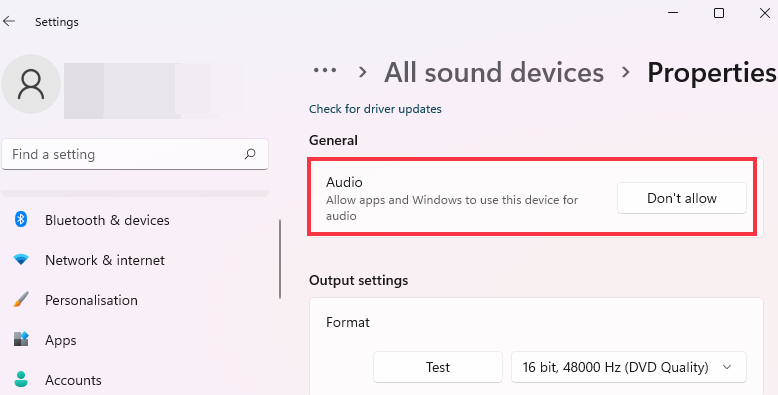This screenshot has height=395, width=778.
Task: Click the Apps icon in sidebar
Action: pyautogui.click(x=21, y=339)
